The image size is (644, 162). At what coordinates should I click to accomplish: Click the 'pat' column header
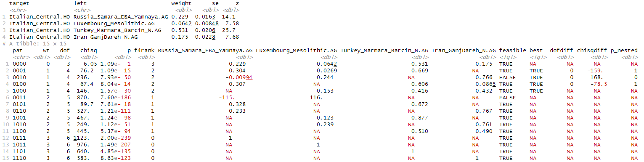pyautogui.click(x=17, y=50)
